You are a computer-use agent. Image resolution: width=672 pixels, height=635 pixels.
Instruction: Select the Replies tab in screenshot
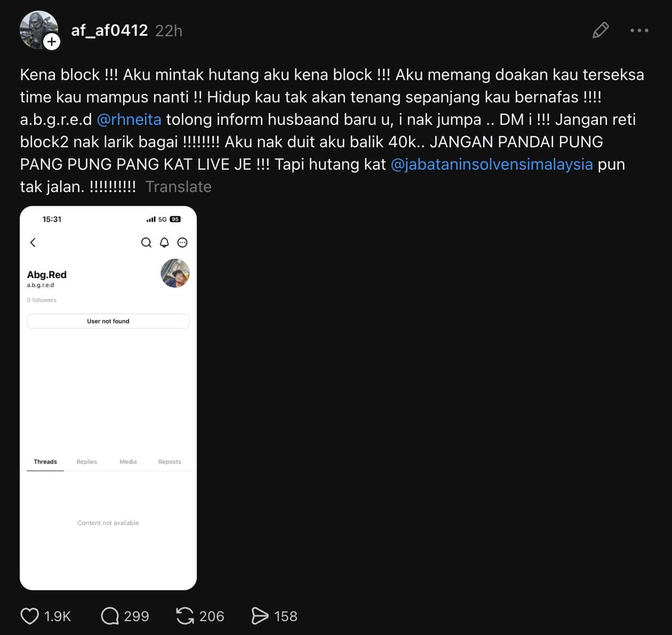coord(86,462)
